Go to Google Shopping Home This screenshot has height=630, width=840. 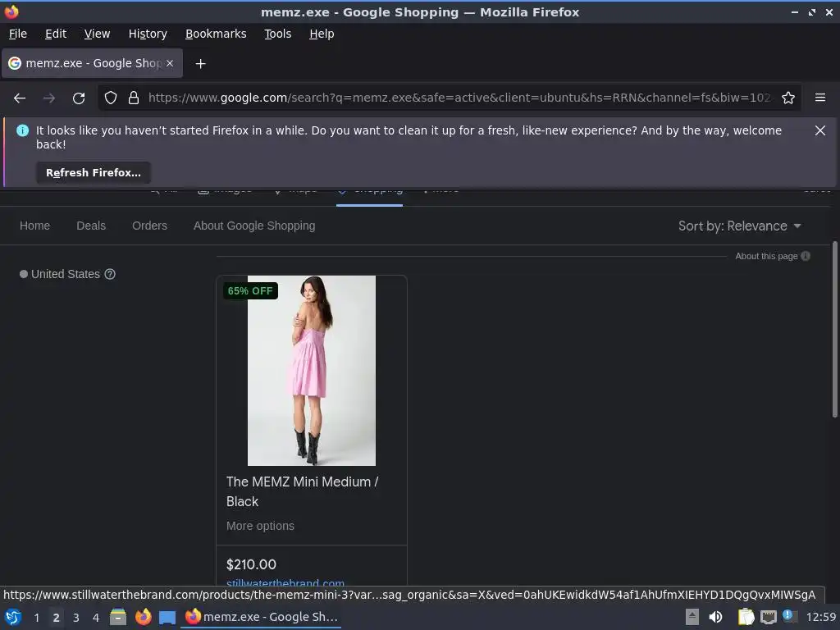[34, 226]
